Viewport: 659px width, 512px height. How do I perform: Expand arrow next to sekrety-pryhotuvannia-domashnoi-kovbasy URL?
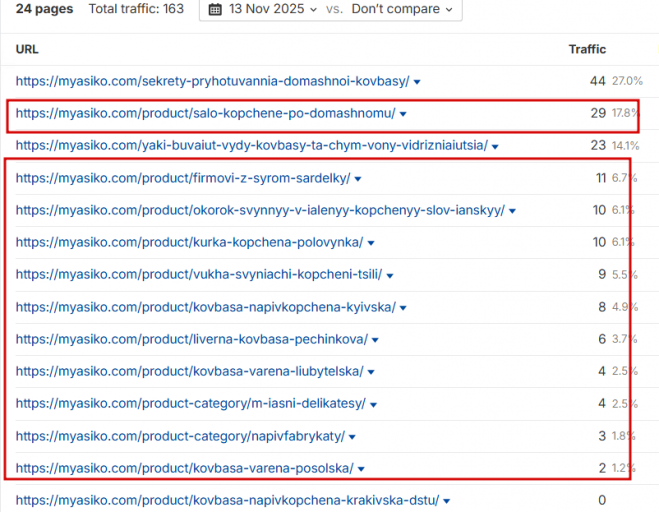coord(417,82)
